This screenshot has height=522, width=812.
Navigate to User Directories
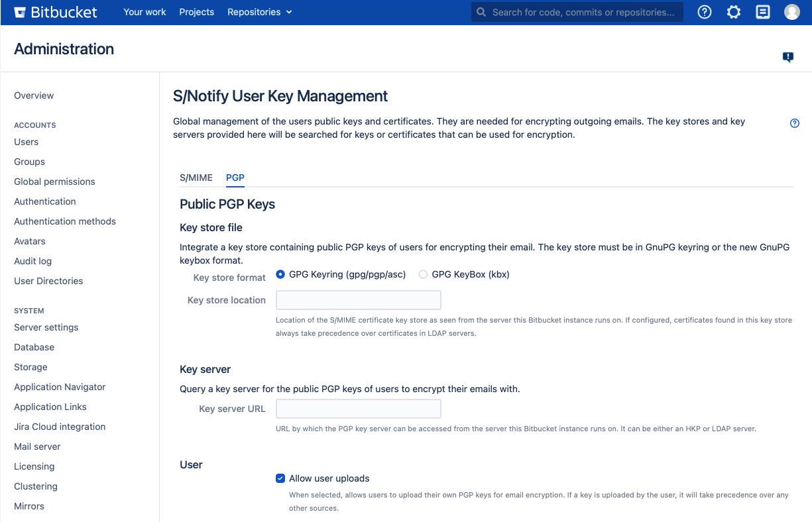click(x=48, y=281)
